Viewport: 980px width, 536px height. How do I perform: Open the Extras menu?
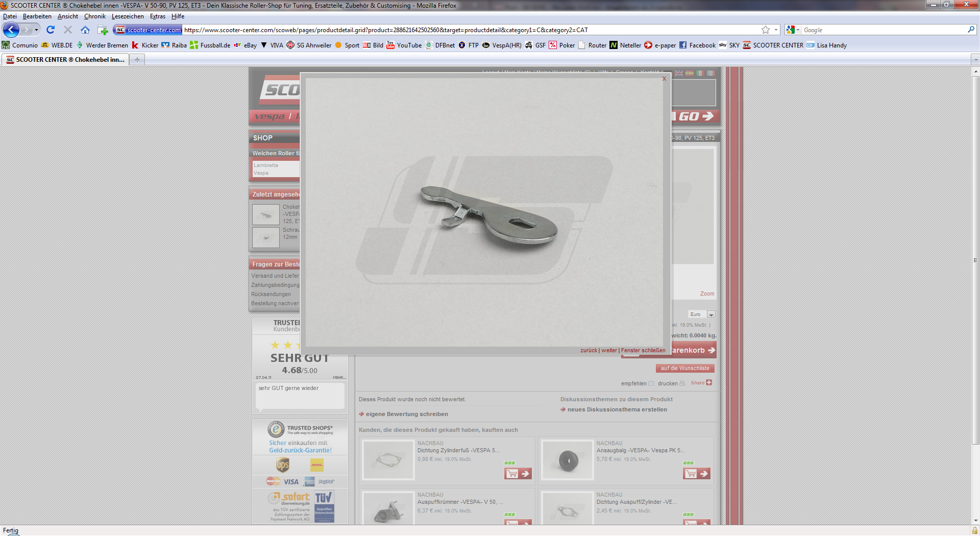pyautogui.click(x=157, y=16)
